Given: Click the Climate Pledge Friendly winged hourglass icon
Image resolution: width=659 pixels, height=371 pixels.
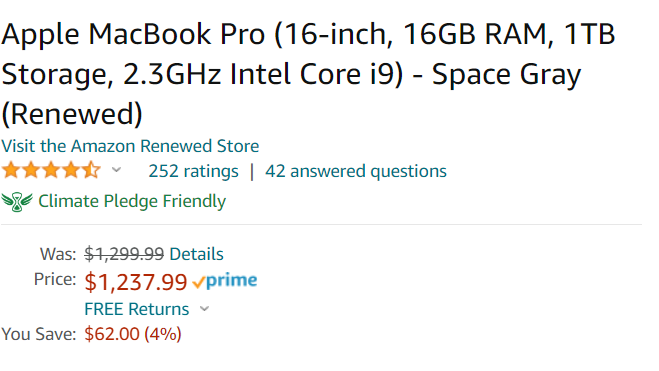Looking at the screenshot, I should [x=17, y=202].
